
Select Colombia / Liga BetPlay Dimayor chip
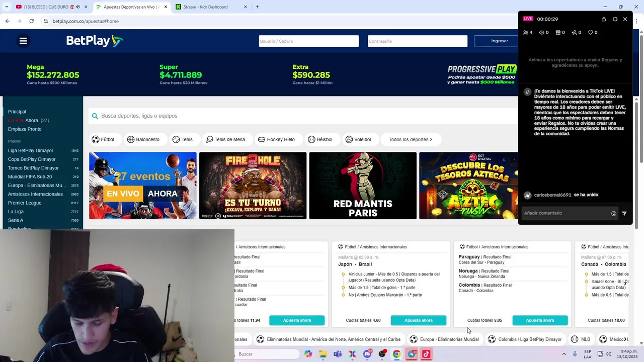[525, 339]
